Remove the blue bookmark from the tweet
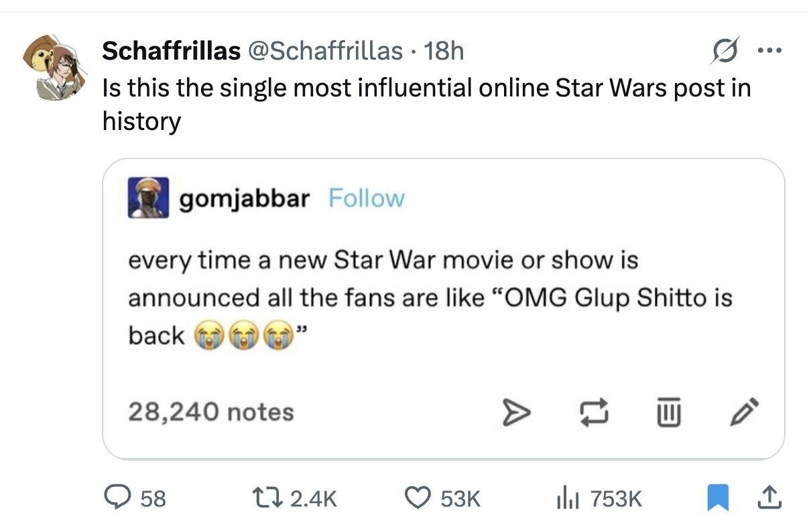The height and width of the screenshot is (532, 807). 719,498
